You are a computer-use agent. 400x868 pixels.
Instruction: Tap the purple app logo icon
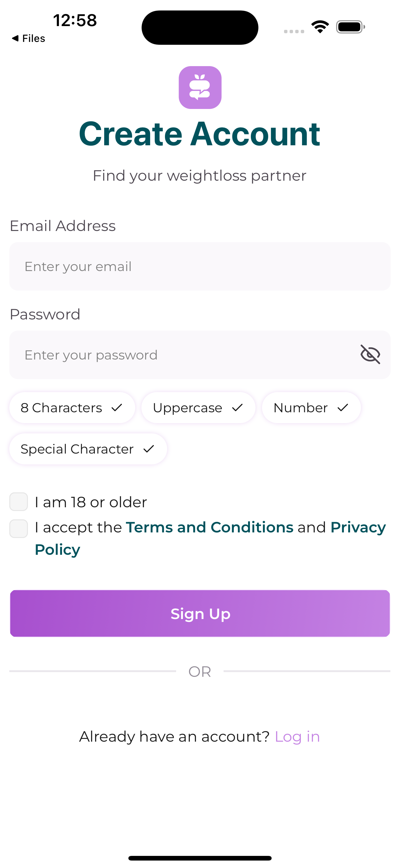pos(200,87)
